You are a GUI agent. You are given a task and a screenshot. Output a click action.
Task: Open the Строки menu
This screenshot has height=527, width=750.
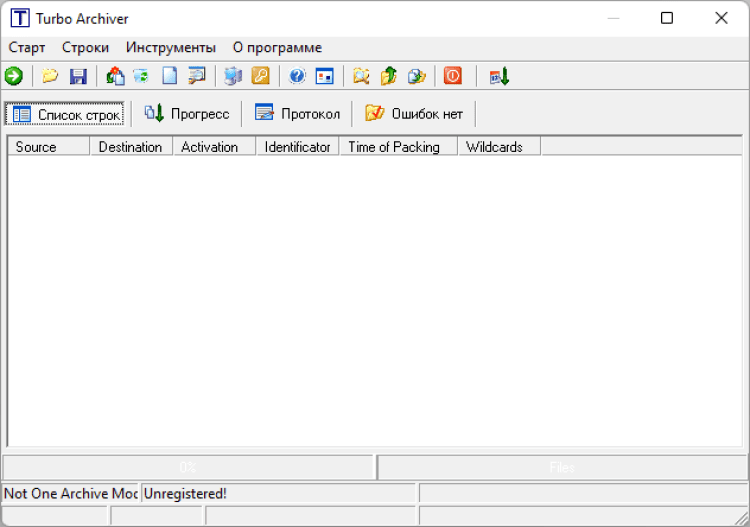click(86, 48)
